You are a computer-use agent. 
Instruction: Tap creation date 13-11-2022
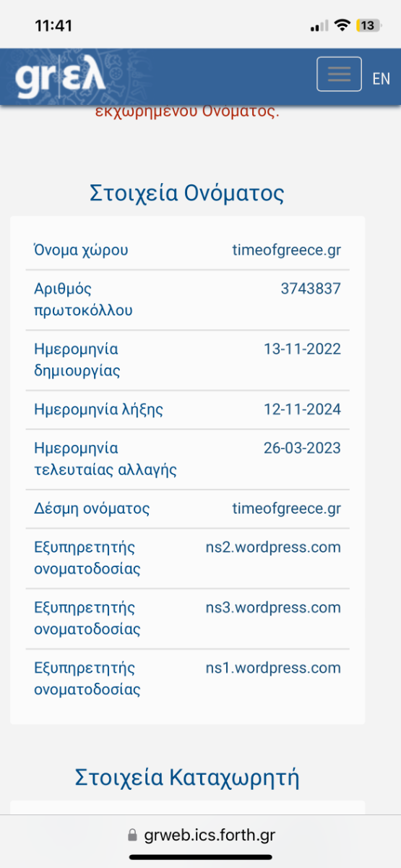pyautogui.click(x=302, y=349)
